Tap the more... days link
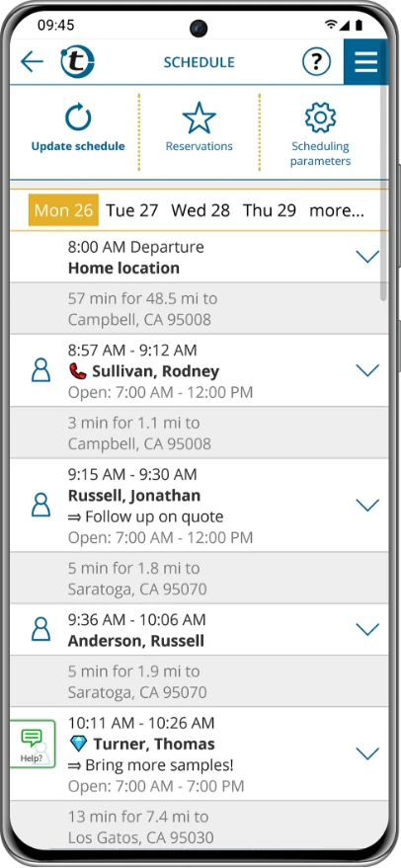This screenshot has height=868, width=401. (x=337, y=210)
